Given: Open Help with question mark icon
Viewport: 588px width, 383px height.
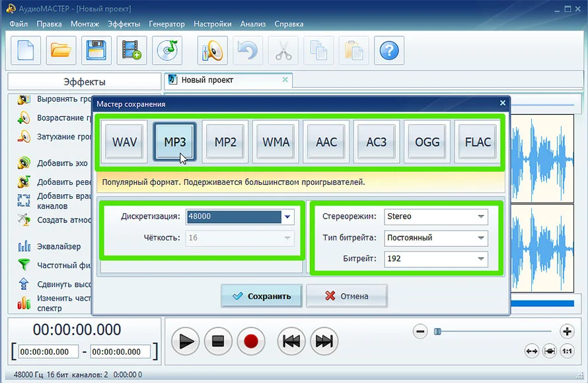Looking at the screenshot, I should coord(389,50).
